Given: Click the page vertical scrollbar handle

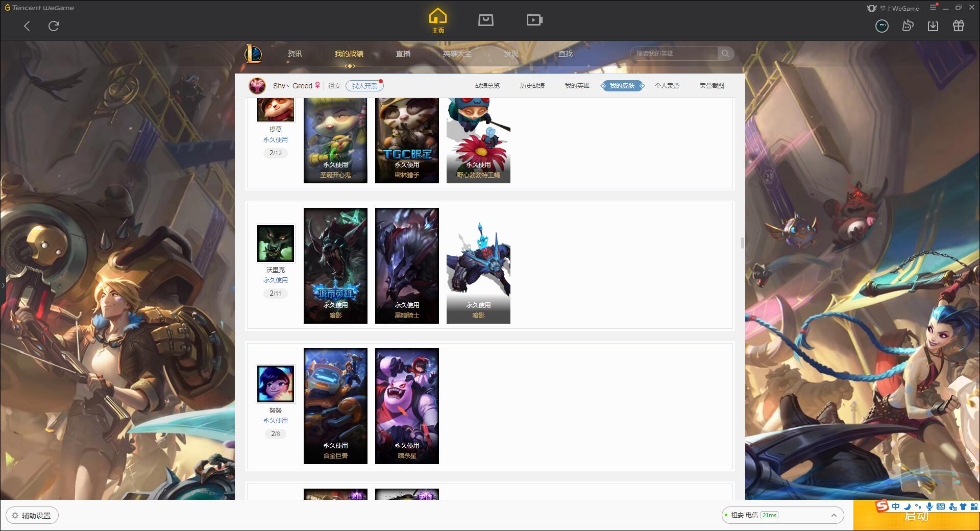Looking at the screenshot, I should (x=742, y=243).
